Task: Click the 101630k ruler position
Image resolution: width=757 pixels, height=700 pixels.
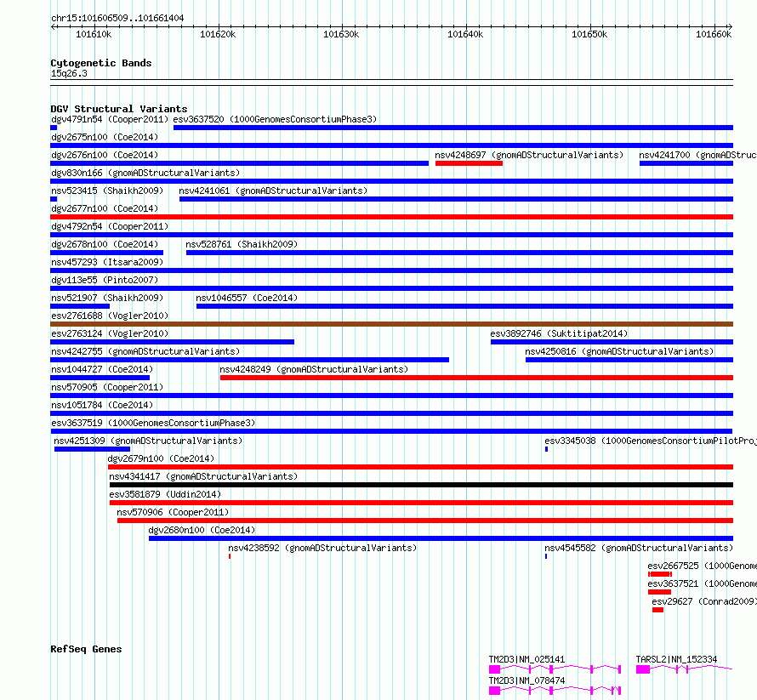Action: click(x=341, y=34)
